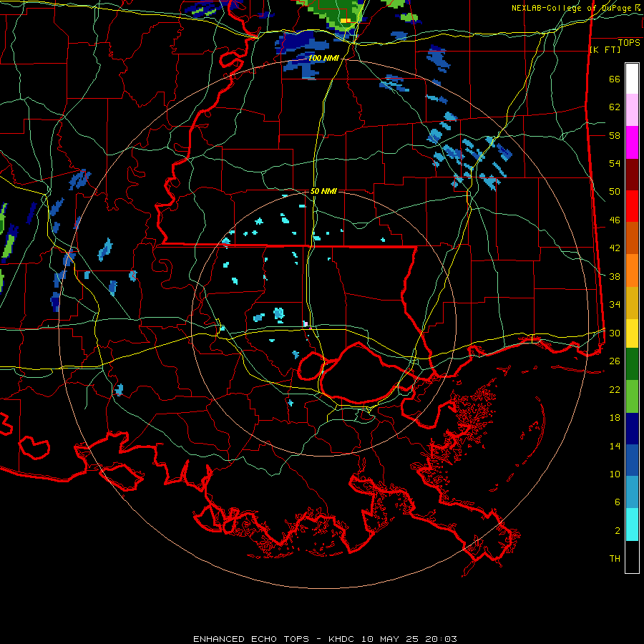Pick the navy blue legend swatch
The image size is (644, 644).
point(632,429)
